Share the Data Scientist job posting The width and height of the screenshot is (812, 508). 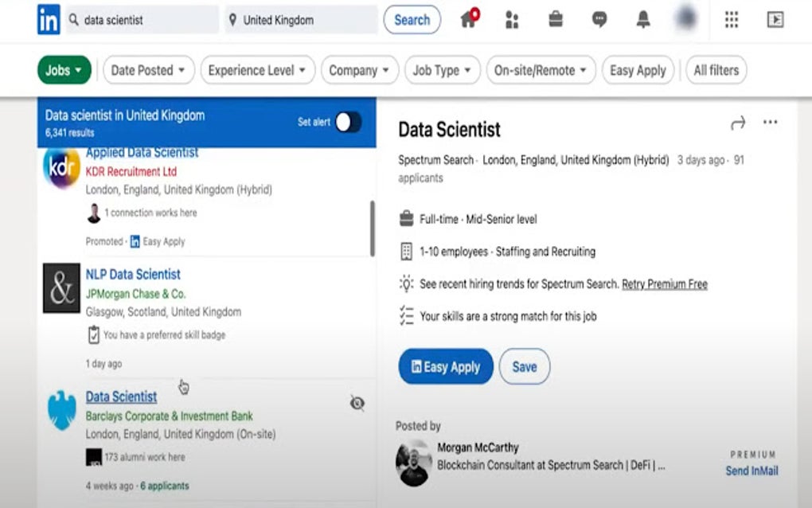(x=737, y=122)
